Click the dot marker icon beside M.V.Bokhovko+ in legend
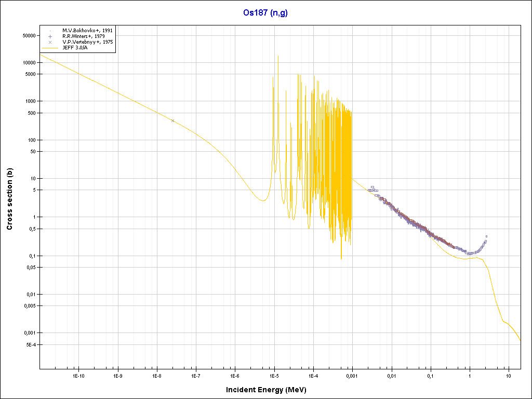Screen dimensions: 532x399 point(50,31)
